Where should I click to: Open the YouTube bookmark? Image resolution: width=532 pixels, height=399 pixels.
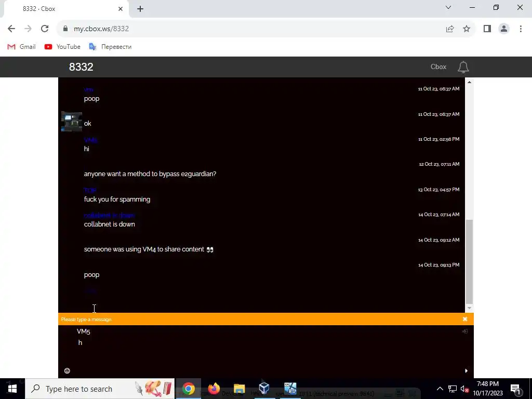pos(62,47)
